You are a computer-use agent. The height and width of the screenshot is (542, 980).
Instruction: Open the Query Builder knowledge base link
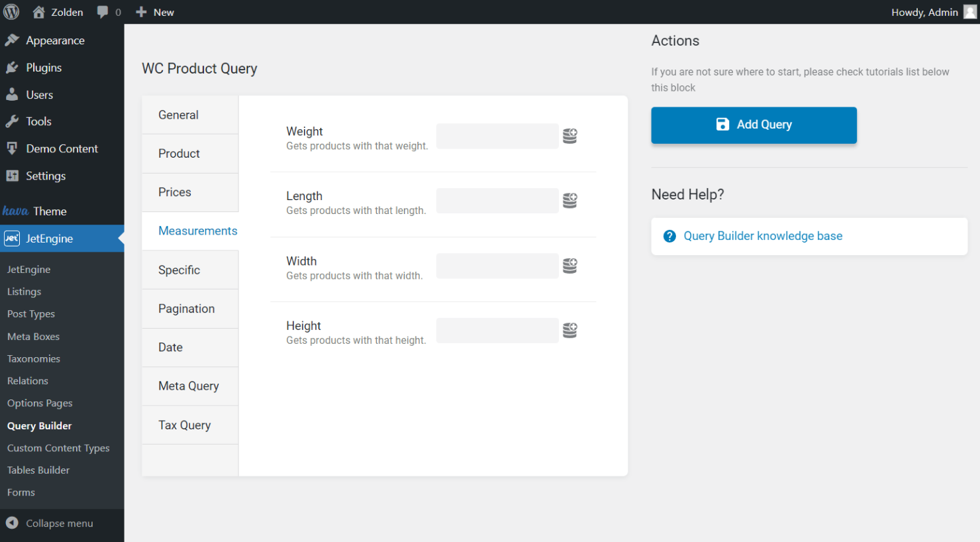[x=763, y=236]
